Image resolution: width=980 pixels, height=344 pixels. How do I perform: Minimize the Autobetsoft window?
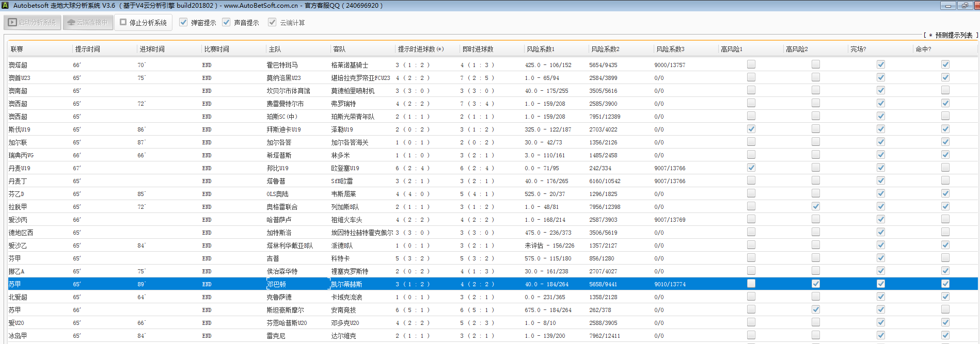[x=948, y=6]
